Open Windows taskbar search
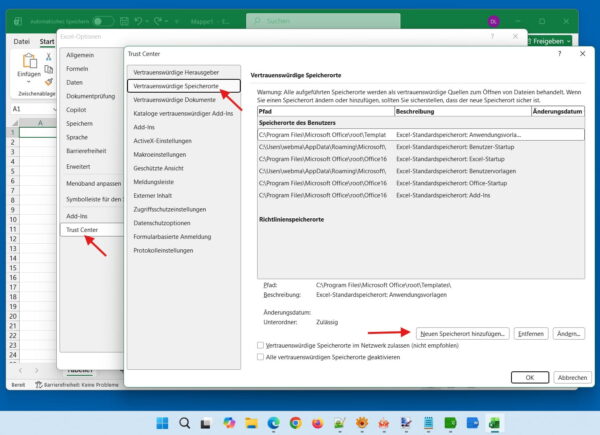Viewport: 600px width, 435px height. [184, 423]
